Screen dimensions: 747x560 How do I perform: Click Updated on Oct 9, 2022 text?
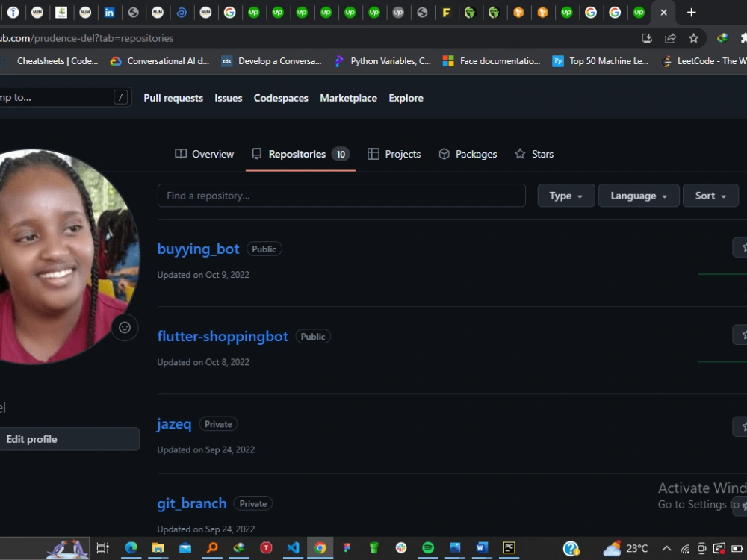tap(203, 275)
